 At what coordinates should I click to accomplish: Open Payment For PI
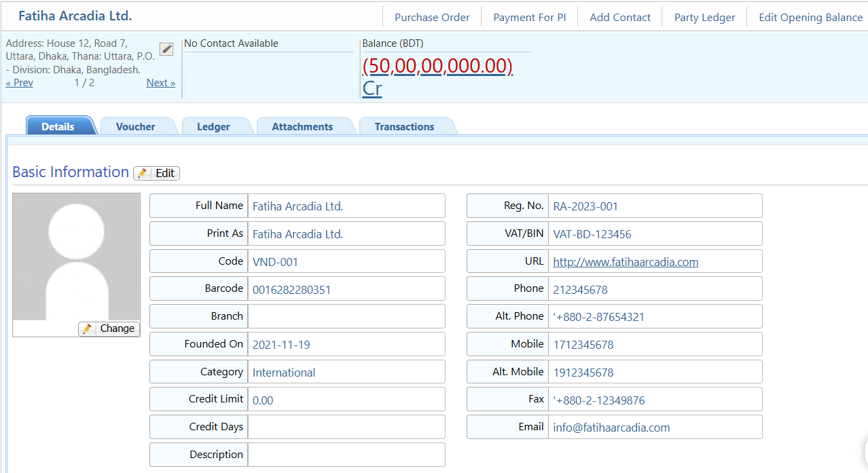pyautogui.click(x=529, y=16)
